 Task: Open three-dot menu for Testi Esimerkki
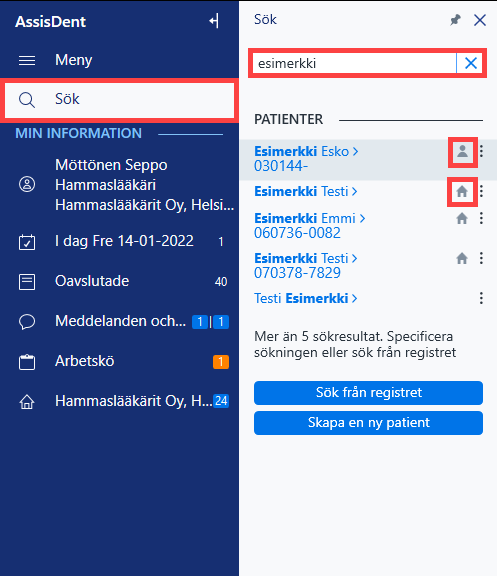(481, 298)
